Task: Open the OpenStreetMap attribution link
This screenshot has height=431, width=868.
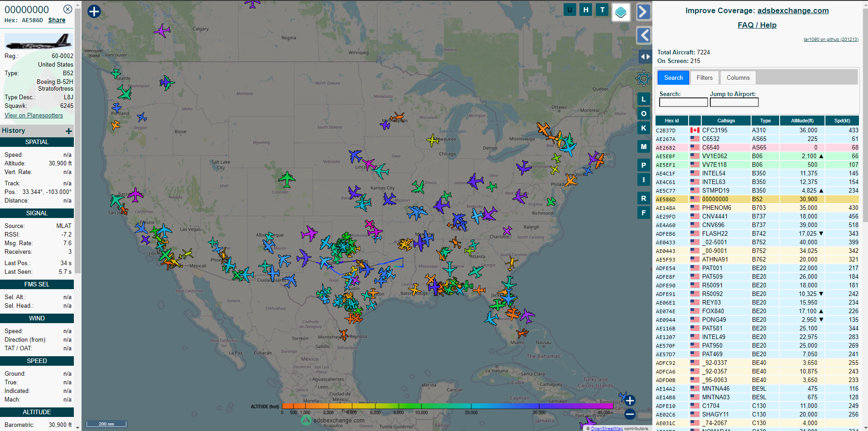Action: pyautogui.click(x=607, y=428)
